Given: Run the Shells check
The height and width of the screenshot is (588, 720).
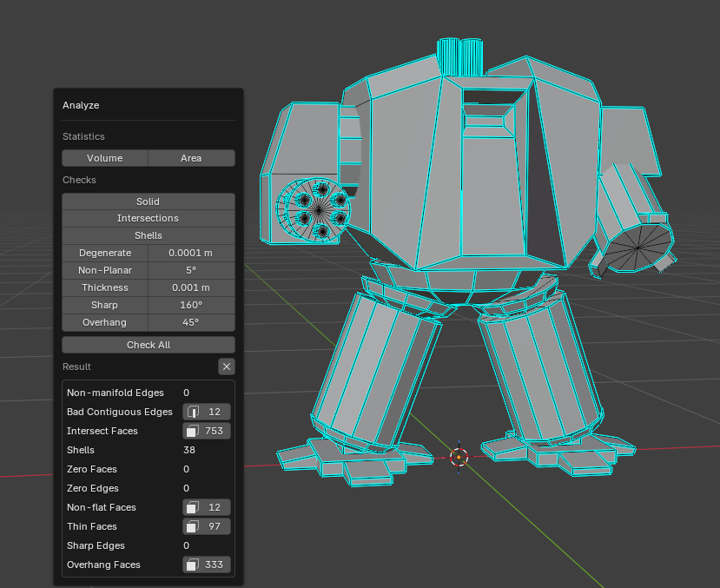Looking at the screenshot, I should pos(149,235).
